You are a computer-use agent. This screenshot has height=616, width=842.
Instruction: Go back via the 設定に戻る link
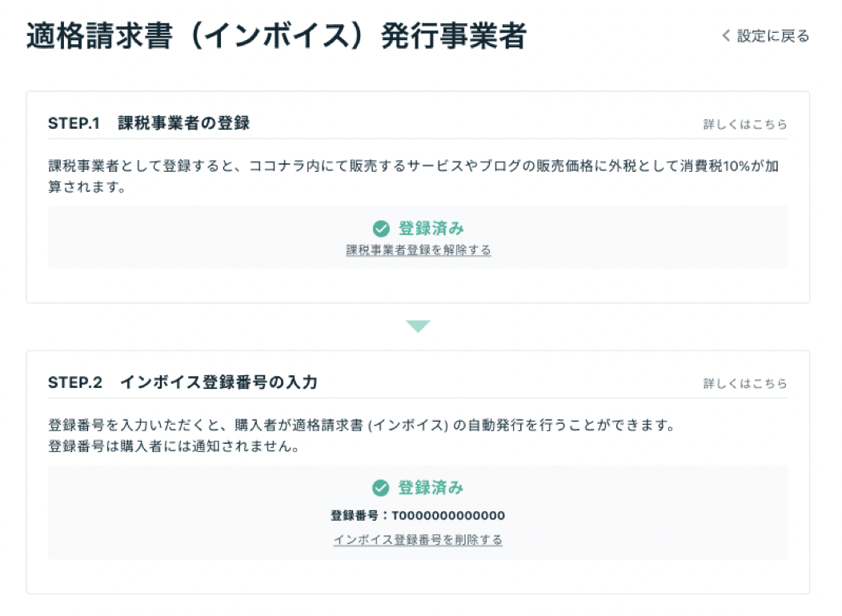coord(772,36)
